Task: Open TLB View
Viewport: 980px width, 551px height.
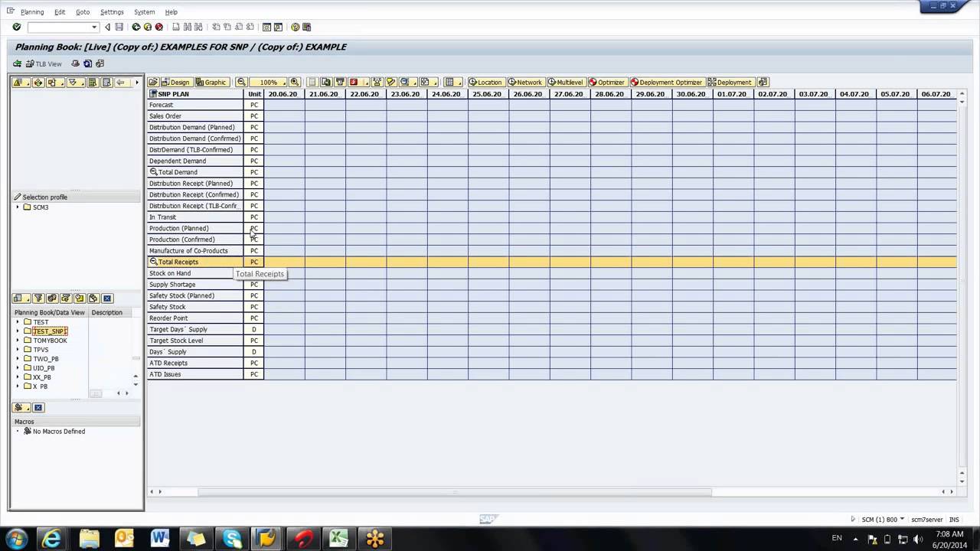Action: click(44, 64)
